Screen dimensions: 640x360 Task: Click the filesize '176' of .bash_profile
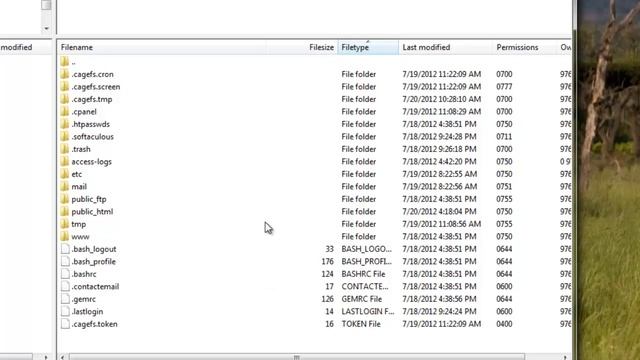[327, 262]
